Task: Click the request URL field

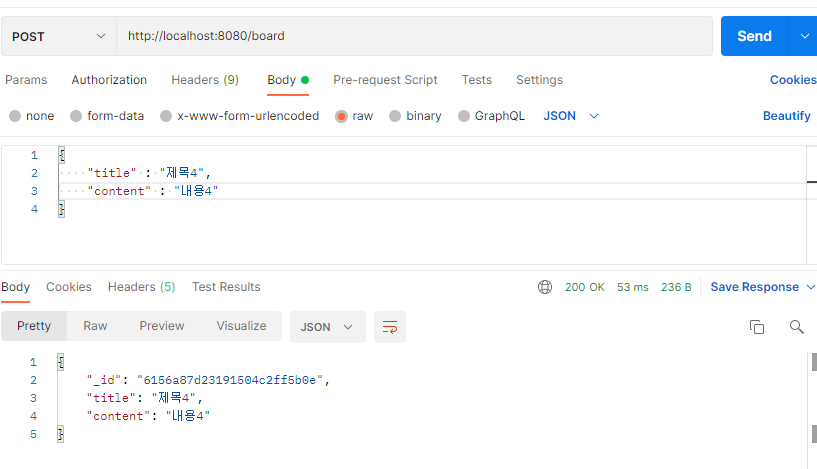Action: point(414,36)
